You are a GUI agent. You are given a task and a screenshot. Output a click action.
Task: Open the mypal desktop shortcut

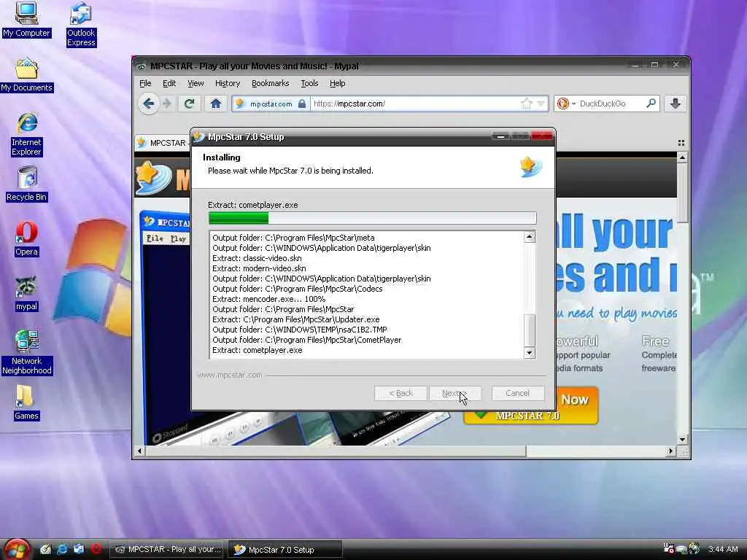(26, 294)
